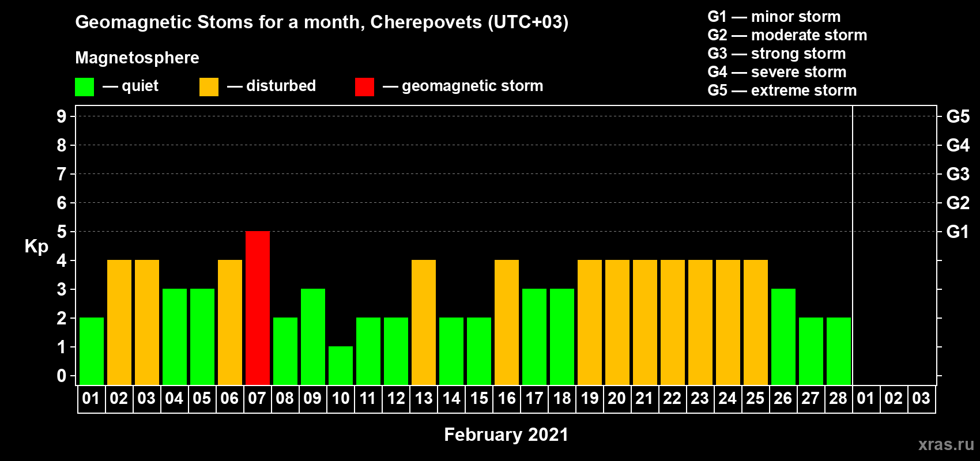
Task: Select the green bar above day 28
Action: click(x=839, y=351)
